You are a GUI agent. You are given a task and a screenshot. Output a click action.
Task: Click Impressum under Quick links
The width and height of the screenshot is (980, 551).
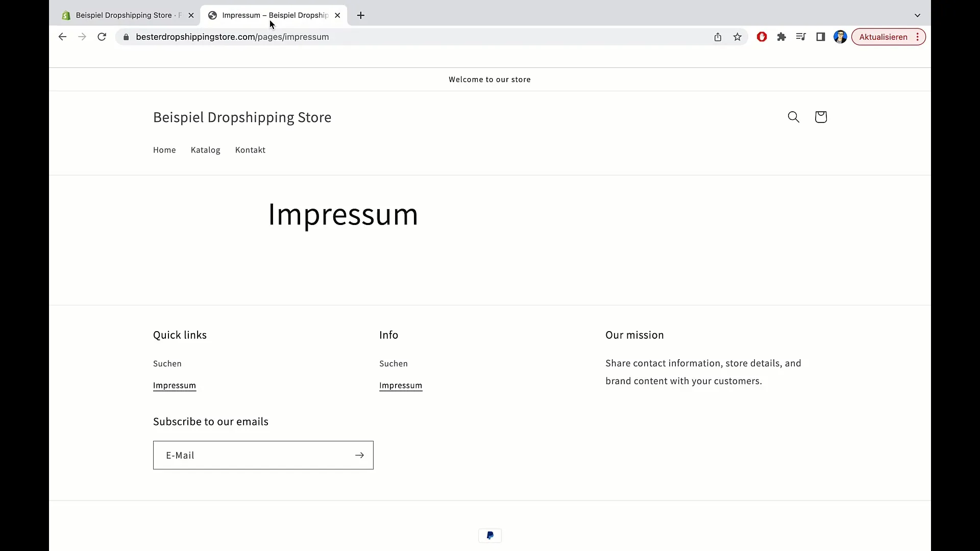coord(175,386)
